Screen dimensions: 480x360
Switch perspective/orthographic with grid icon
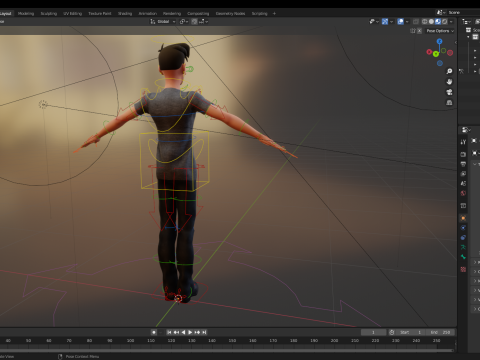click(449, 103)
